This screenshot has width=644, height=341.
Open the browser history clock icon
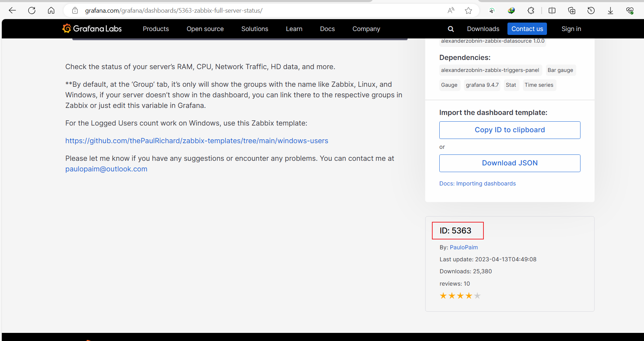[x=591, y=11]
